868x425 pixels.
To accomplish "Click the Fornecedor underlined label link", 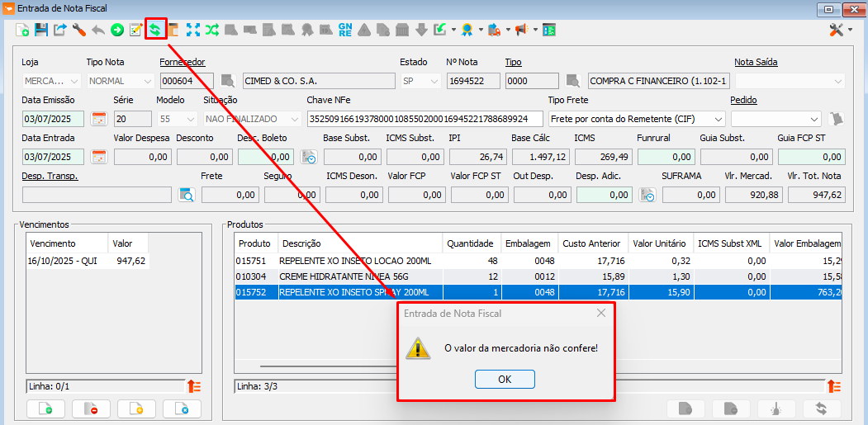I will pyautogui.click(x=182, y=62).
